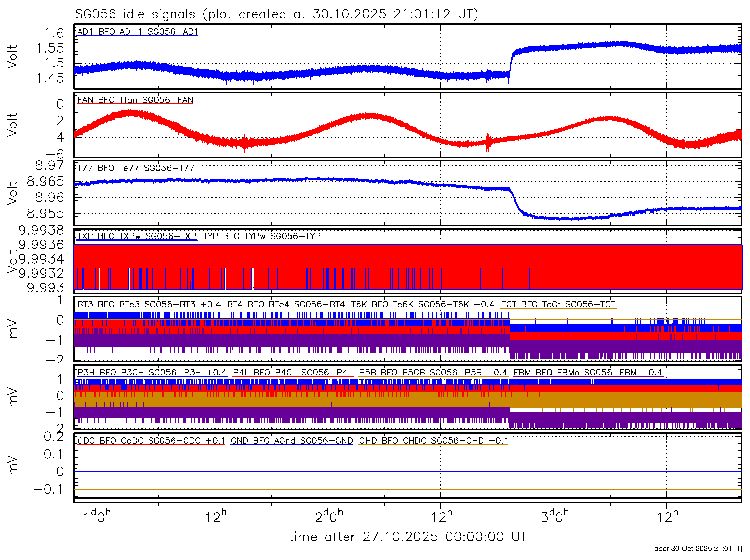Click the CDC BFO CoDC SG056-CDC +0.1 legend
The height and width of the screenshot is (560, 750).
pos(151,440)
